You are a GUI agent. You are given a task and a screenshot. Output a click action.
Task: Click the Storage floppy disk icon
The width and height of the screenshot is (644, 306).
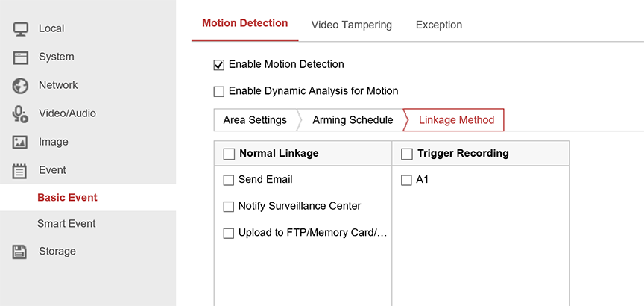20,252
